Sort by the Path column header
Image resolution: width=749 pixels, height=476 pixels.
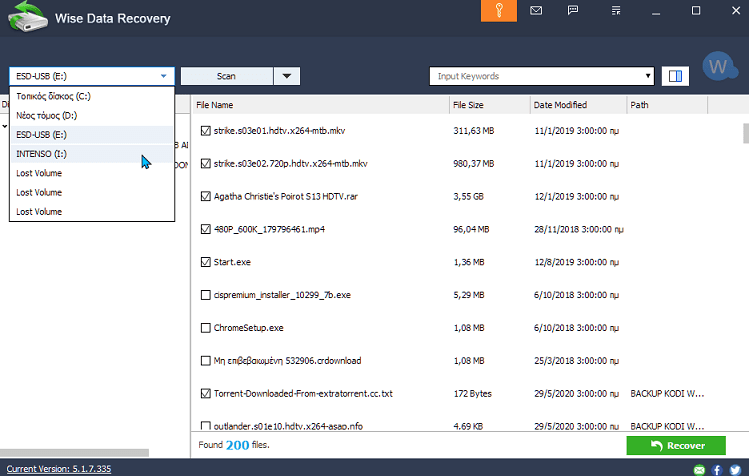click(x=667, y=105)
